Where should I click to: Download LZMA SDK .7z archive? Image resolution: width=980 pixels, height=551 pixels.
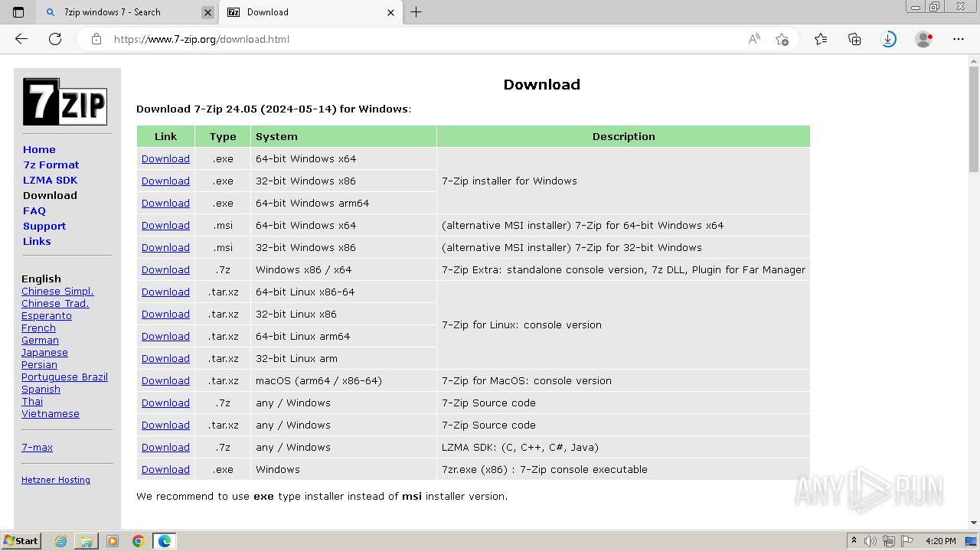165,447
